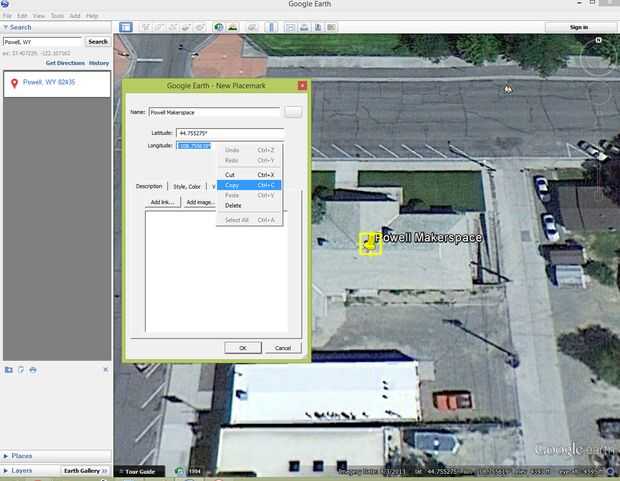Click the print icon under search results
Screen dimensions: 620x481
[x=33, y=370]
